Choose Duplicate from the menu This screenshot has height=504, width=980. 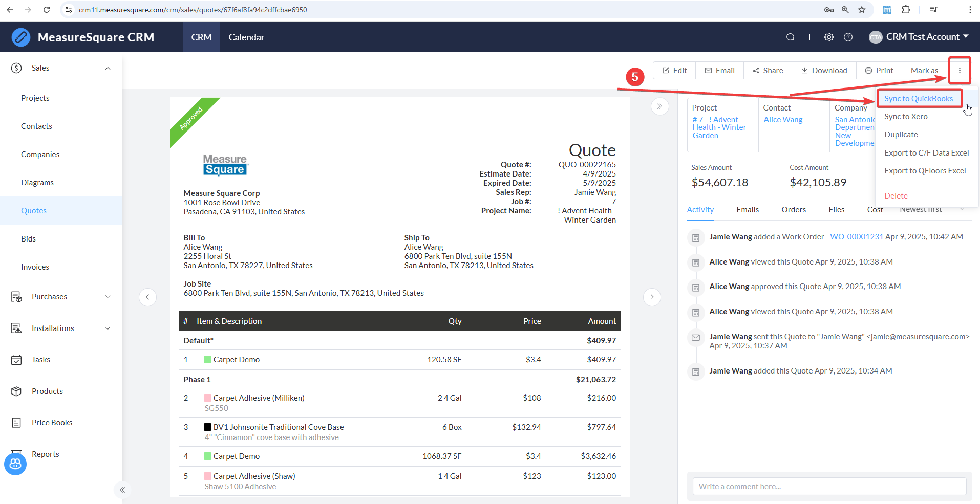pyautogui.click(x=901, y=135)
